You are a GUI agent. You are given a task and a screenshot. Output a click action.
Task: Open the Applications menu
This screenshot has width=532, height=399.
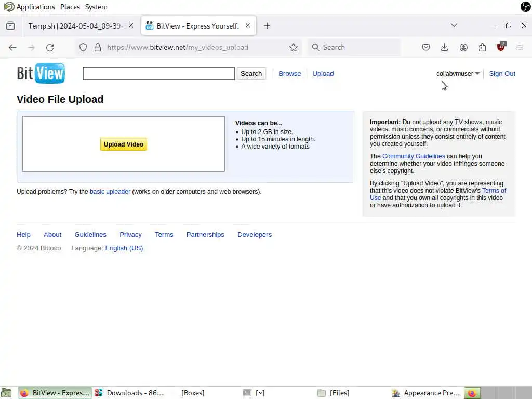click(36, 7)
